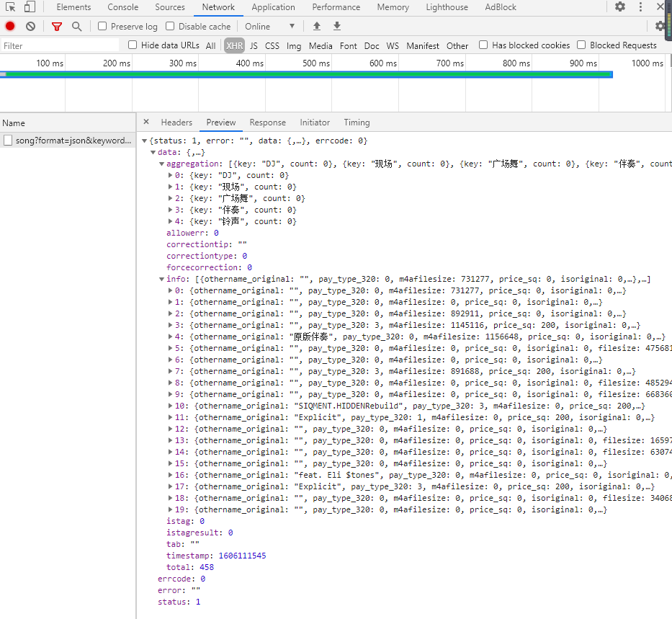Image resolution: width=672 pixels, height=619 pixels.
Task: Tick checkbox beside song?format=json request
Action: pos(8,141)
